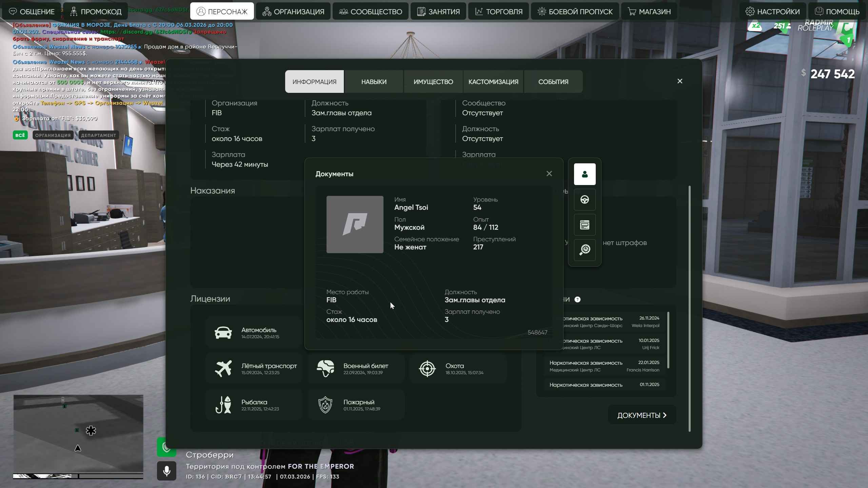Screen dimensions: 868x488
Task: Toggle the ДЕПАРТАМЕНТ chat filter
Action: click(x=98, y=135)
